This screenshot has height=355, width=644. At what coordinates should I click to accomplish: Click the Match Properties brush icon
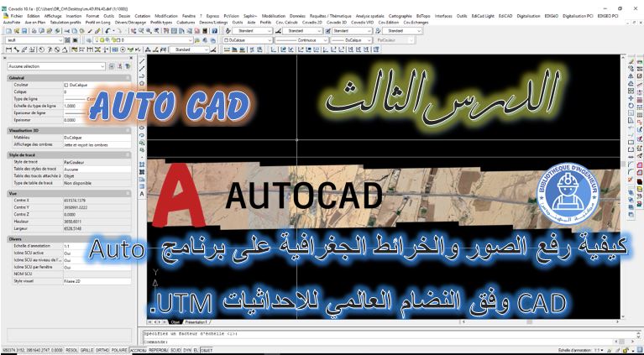tap(89, 31)
